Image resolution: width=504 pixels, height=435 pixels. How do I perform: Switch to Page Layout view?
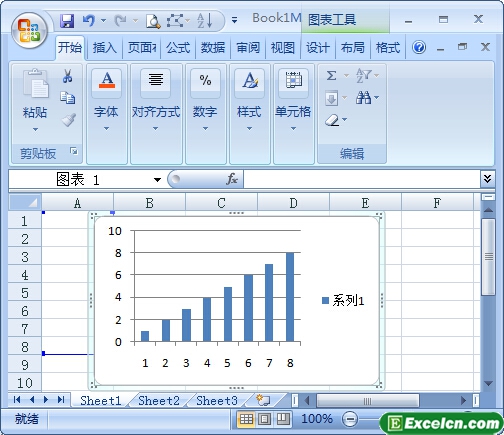pos(265,419)
